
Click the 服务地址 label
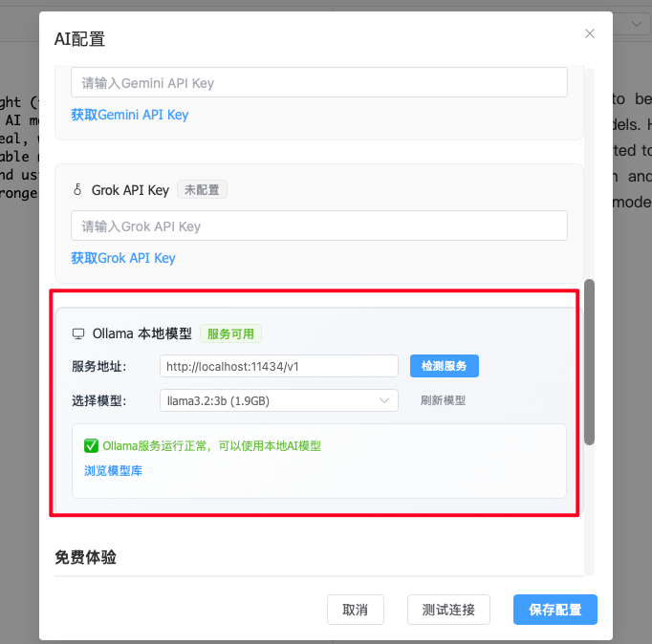[x=99, y=367]
